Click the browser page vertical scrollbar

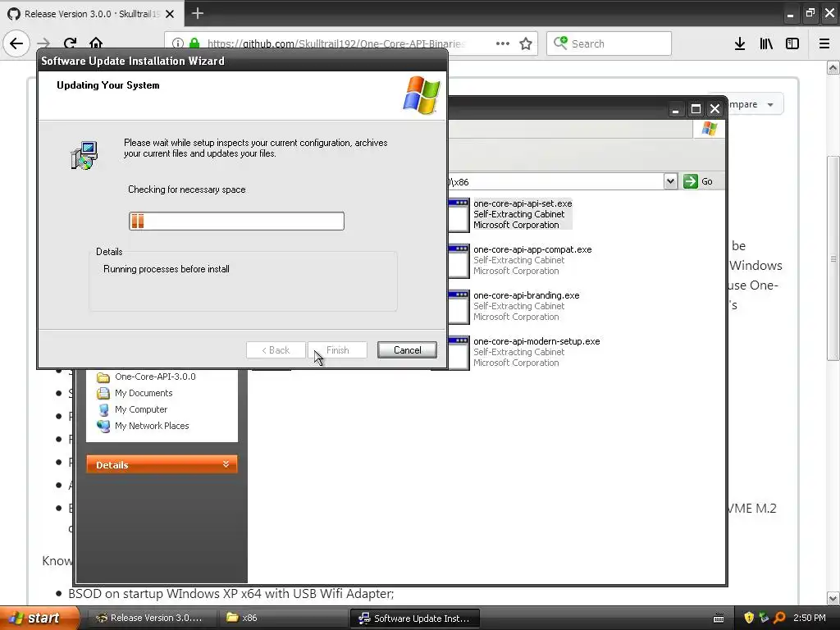833,258
